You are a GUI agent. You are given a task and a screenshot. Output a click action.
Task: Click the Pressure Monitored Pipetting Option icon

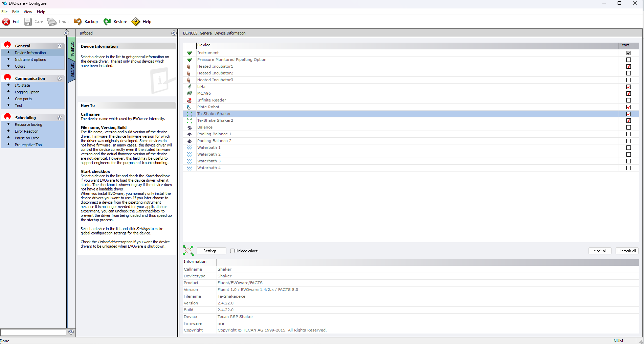[x=190, y=60]
